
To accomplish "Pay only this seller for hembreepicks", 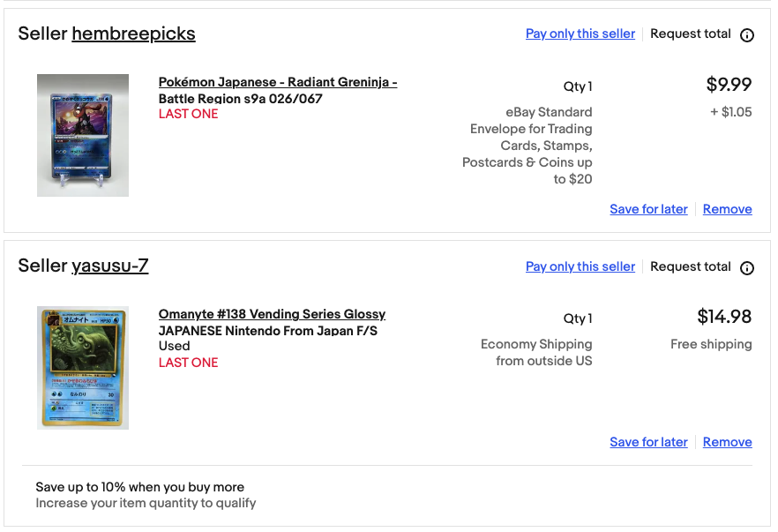I will click(x=580, y=34).
